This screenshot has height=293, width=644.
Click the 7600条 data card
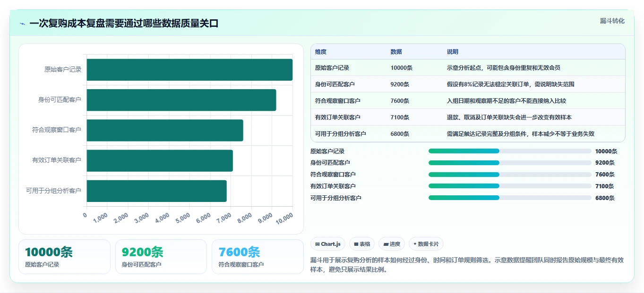tap(258, 257)
